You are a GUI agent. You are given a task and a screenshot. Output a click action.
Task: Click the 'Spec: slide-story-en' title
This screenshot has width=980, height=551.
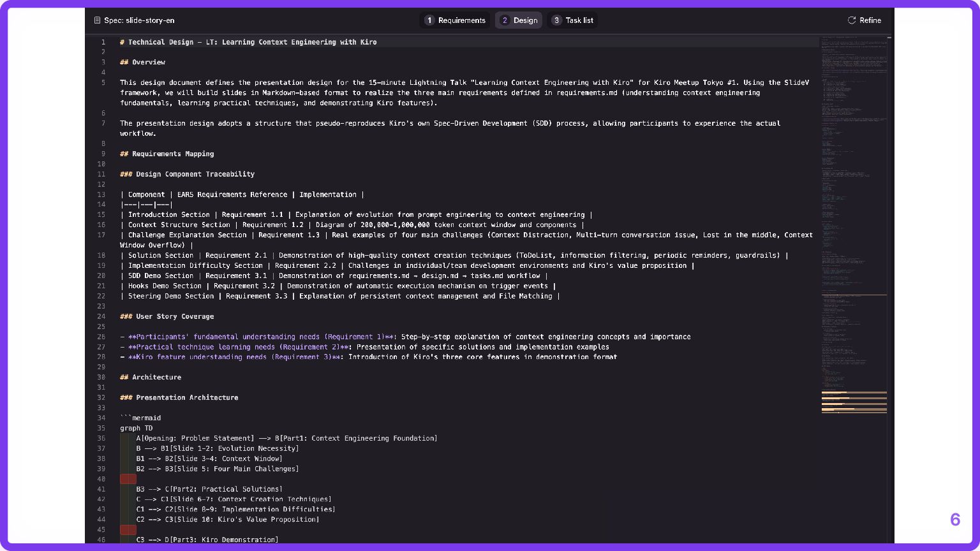pos(139,20)
